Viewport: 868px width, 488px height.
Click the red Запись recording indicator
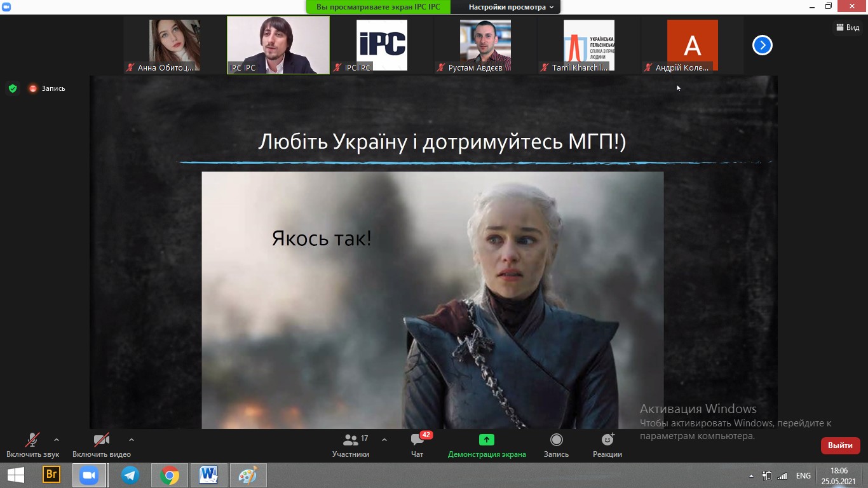click(x=47, y=88)
